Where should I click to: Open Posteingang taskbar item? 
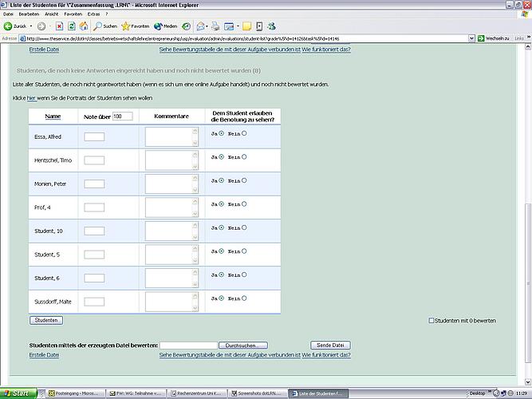(75, 393)
